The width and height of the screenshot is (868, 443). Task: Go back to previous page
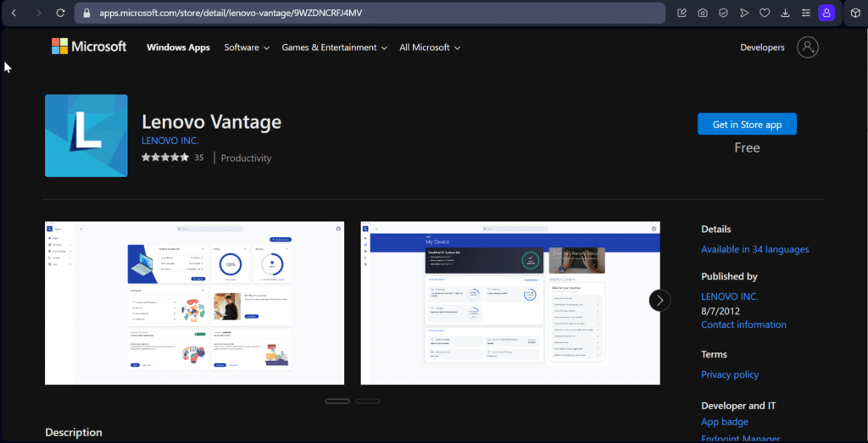pyautogui.click(x=14, y=13)
